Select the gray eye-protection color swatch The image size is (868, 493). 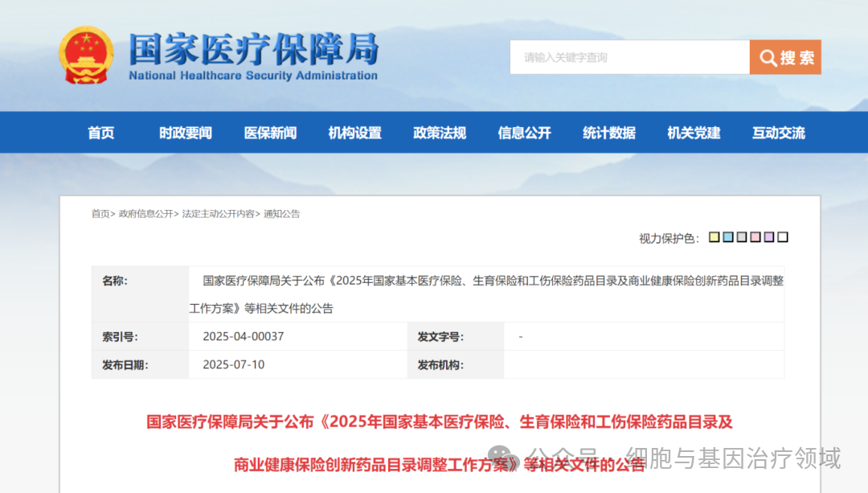point(742,237)
